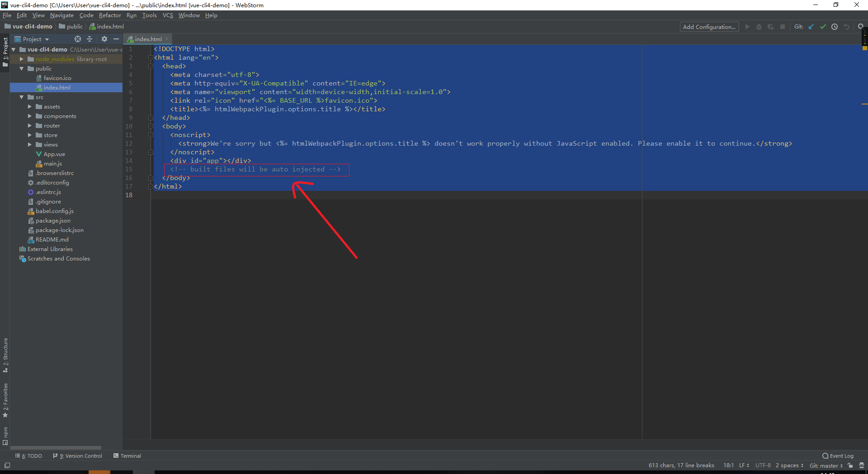Image resolution: width=868 pixels, height=474 pixels.
Task: Revert changes with the Git rollback icon
Action: click(x=846, y=27)
